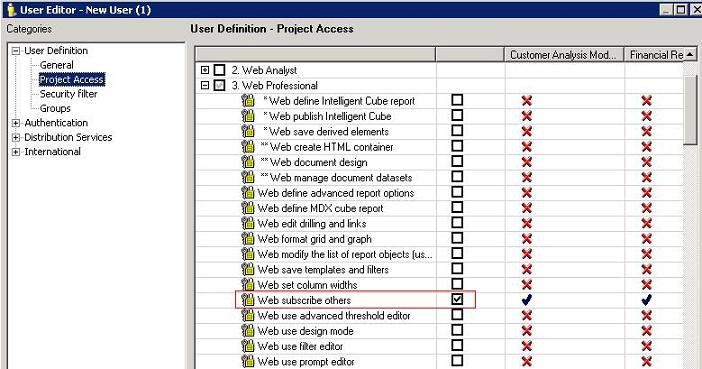The height and width of the screenshot is (369, 702).
Task: Enable Web publish Intelligent Cube checkbox
Action: [457, 115]
